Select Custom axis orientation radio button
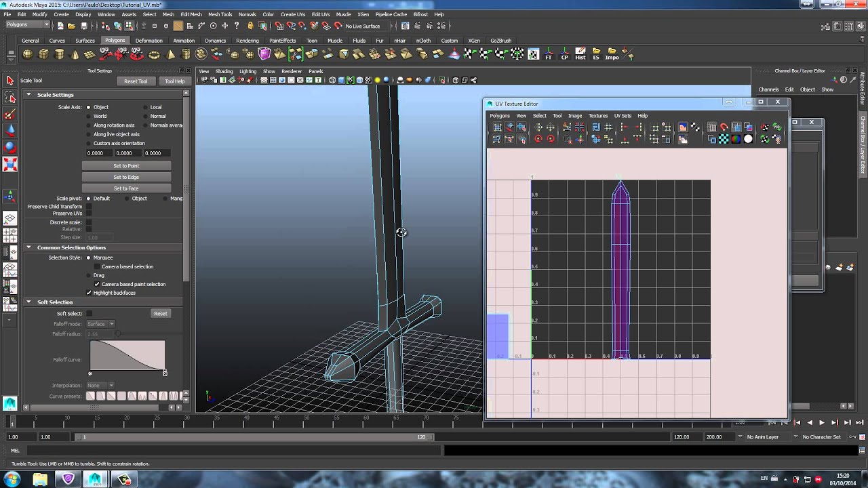The width and height of the screenshot is (868, 488). pos(89,143)
